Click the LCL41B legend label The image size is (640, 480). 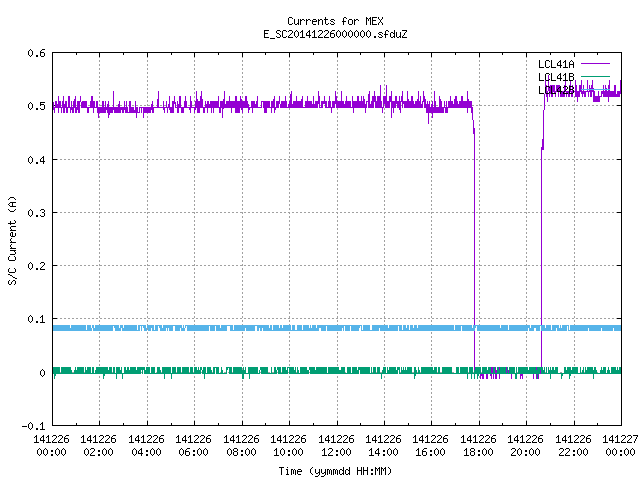(x=556, y=77)
